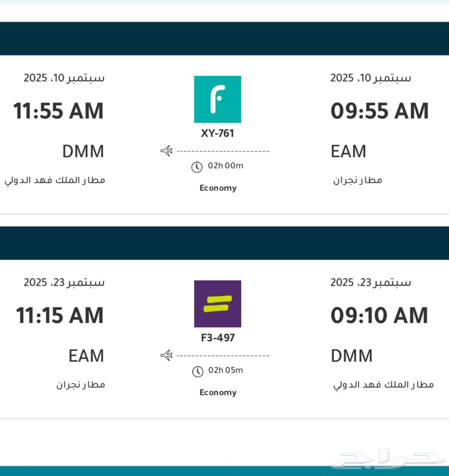
Task: Expand the dark header bar above the first flight
Action: 224,39
